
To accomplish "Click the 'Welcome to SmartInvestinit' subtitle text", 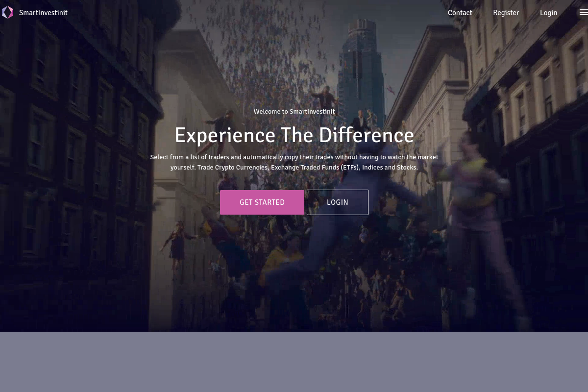I will (294, 112).
